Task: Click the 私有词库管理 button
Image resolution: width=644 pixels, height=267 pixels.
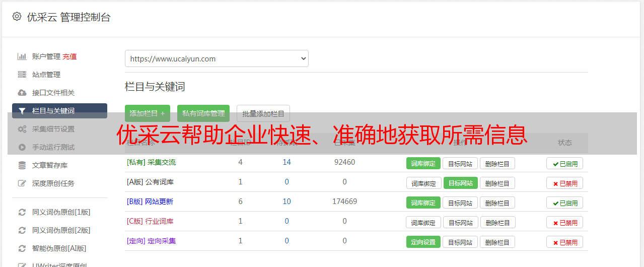Action: pyautogui.click(x=203, y=113)
